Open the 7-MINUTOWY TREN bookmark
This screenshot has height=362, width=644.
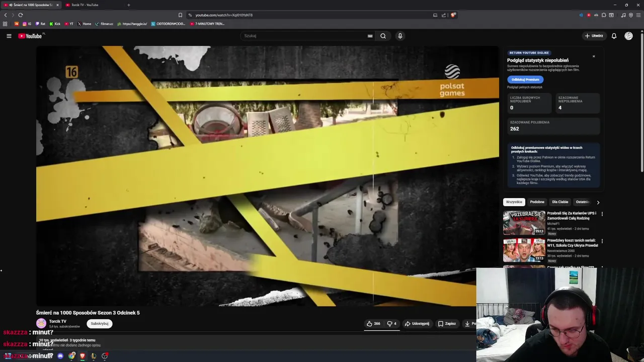pyautogui.click(x=207, y=24)
